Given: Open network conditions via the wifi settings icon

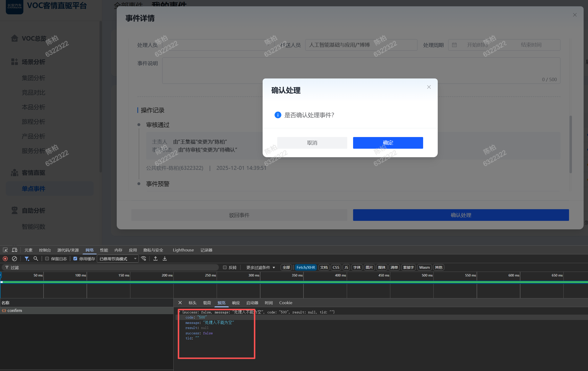Looking at the screenshot, I should click(144, 259).
